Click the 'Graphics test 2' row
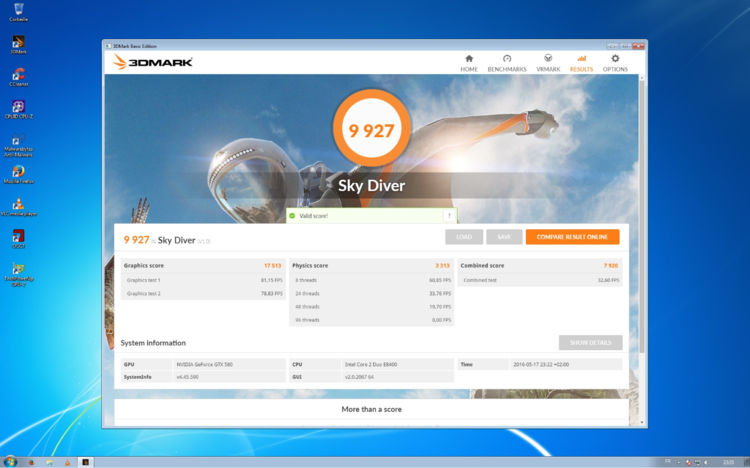 click(203, 294)
